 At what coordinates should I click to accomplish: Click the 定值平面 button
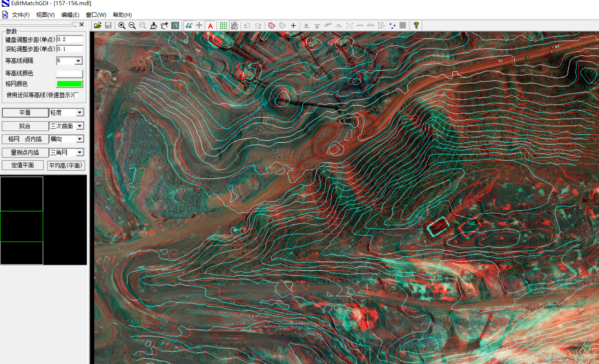pyautogui.click(x=23, y=165)
